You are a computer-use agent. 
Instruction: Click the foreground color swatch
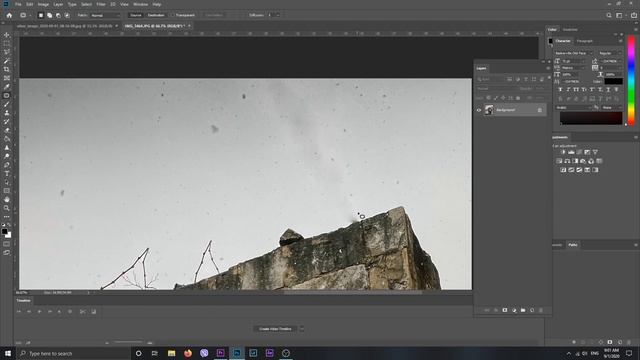pyautogui.click(x=4, y=231)
